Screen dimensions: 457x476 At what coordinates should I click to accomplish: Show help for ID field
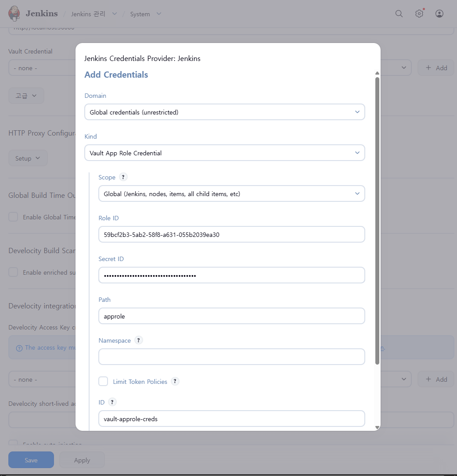(112, 402)
